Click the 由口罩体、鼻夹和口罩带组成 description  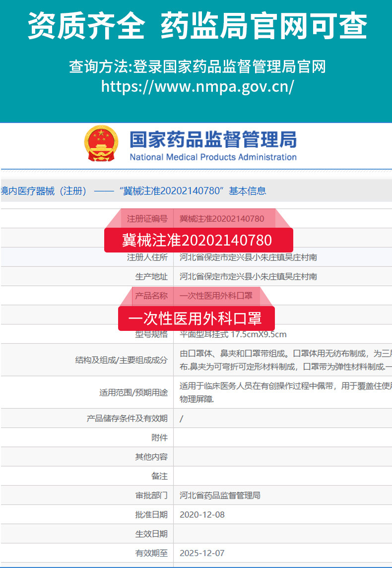point(285,360)
